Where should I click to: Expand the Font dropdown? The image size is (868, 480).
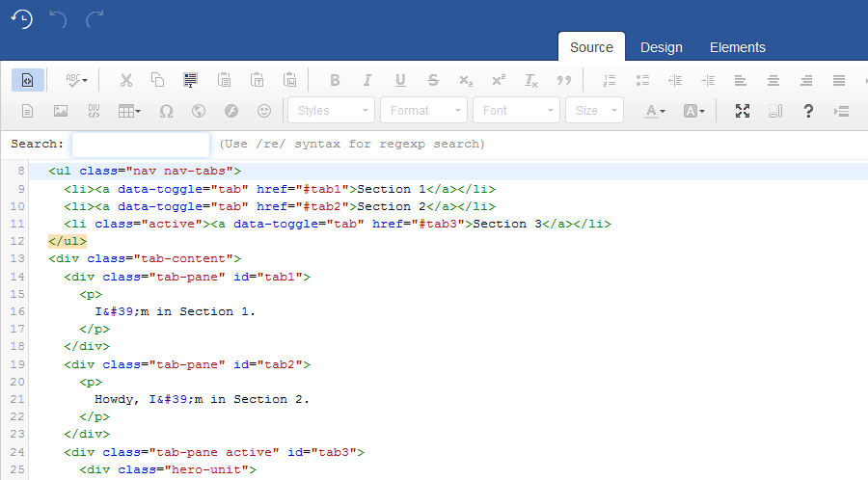click(516, 111)
